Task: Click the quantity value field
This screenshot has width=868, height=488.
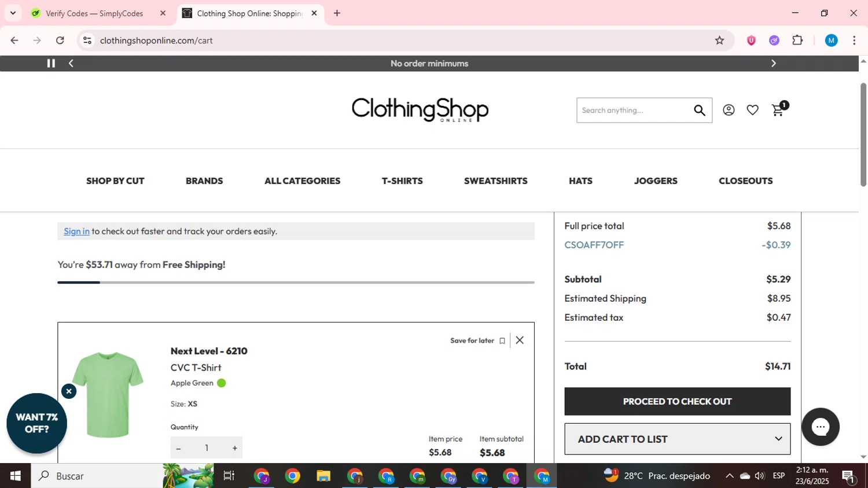Action: pos(207,448)
